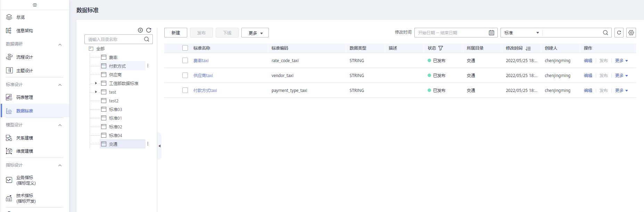This screenshot has width=644, height=212.
Task: Open 更多 dropdown in 费率taxi row
Action: coord(621,60)
